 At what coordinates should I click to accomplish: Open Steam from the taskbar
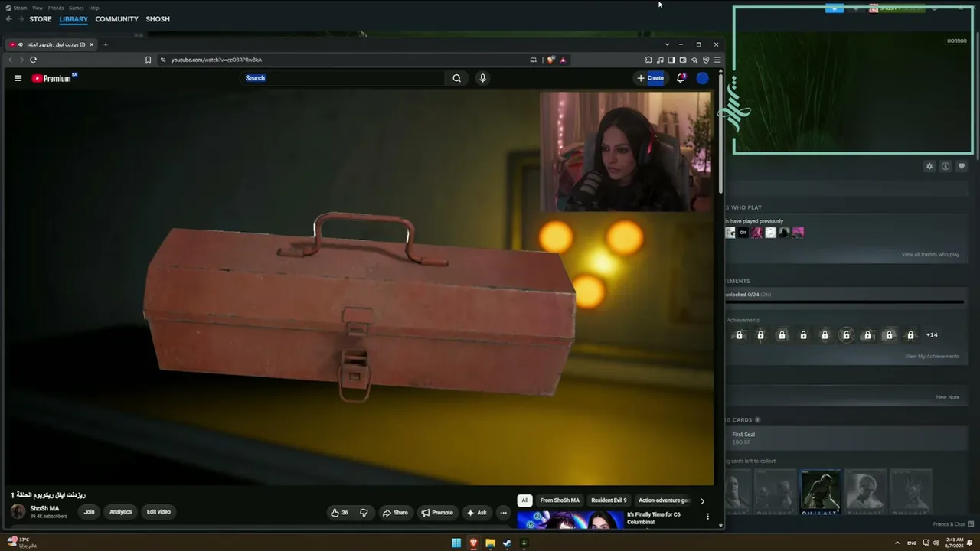(507, 543)
